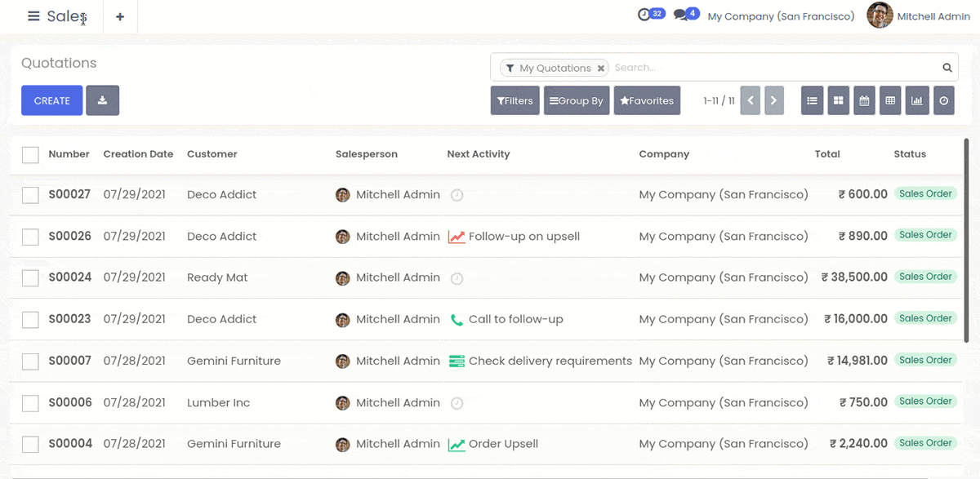
Task: Expand the Group By dropdown
Action: tap(577, 100)
